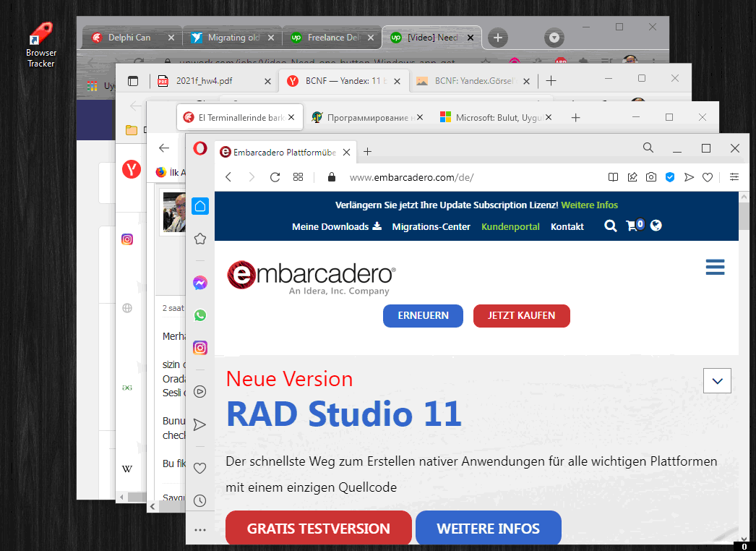Select the El Terminallerinde bark tab
The height and width of the screenshot is (551, 756).
click(x=240, y=117)
